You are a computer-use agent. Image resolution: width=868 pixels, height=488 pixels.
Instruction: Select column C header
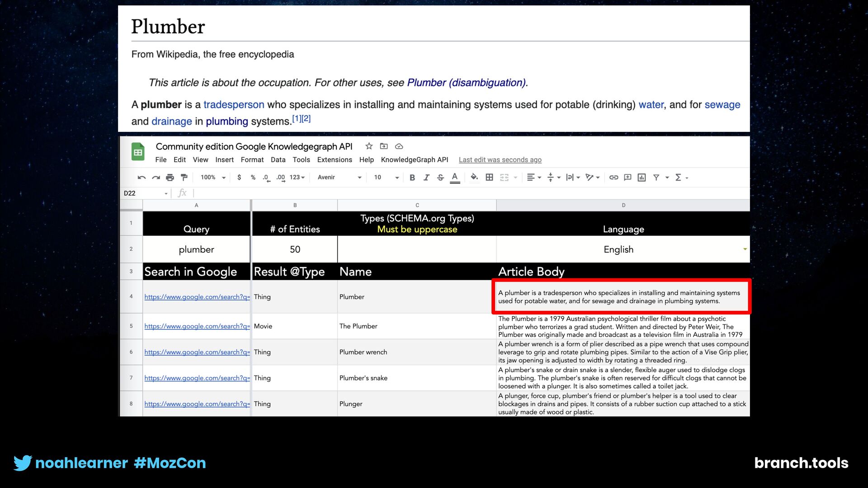pos(417,205)
